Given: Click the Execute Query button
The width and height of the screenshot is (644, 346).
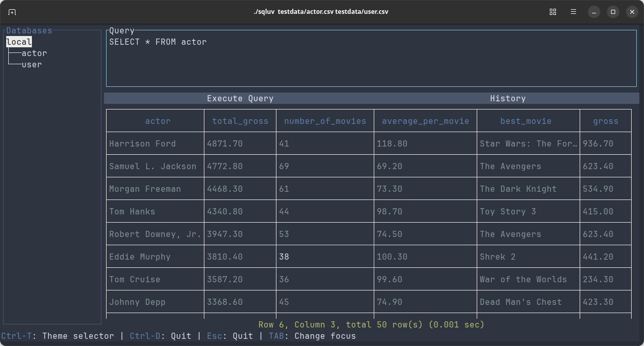Looking at the screenshot, I should [240, 98].
